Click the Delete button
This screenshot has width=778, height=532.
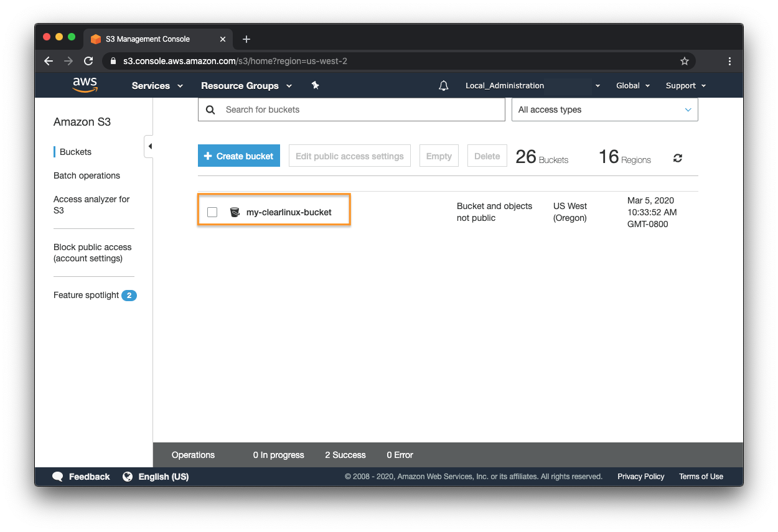pyautogui.click(x=487, y=156)
